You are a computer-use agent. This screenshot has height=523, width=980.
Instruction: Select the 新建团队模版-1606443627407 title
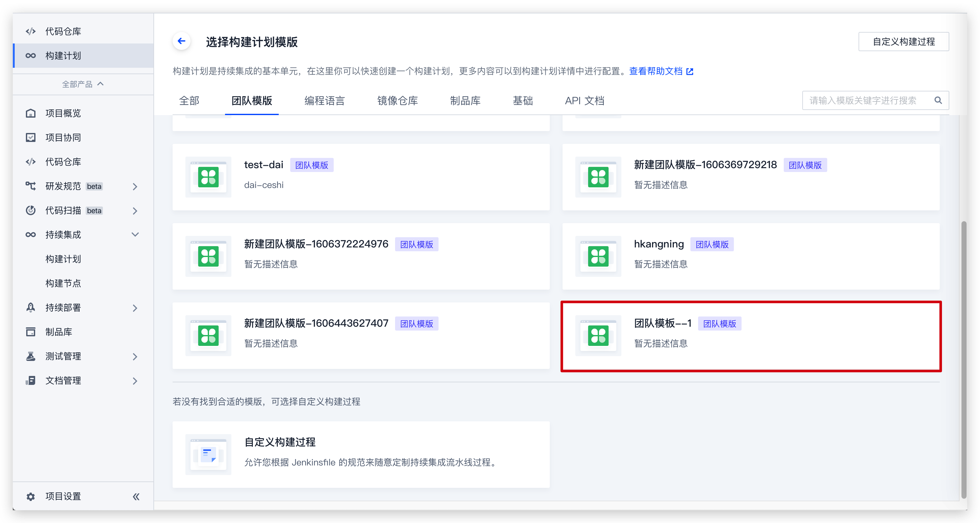pyautogui.click(x=316, y=323)
